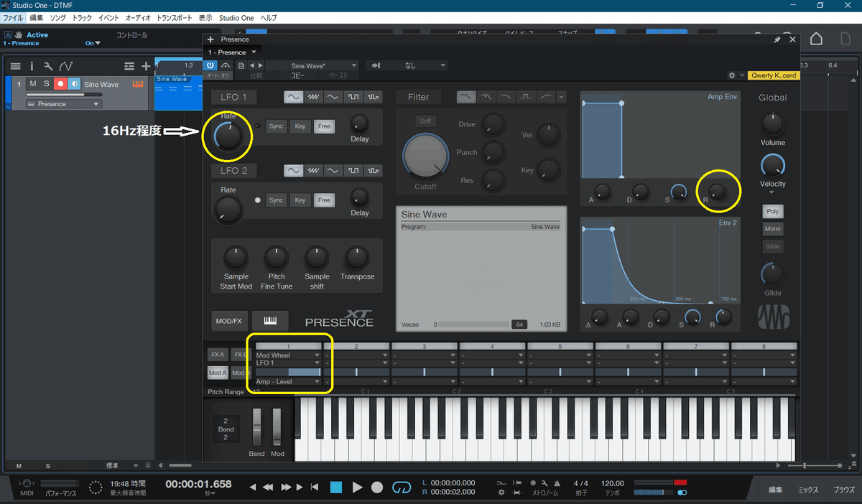Viewport: 862px width, 504px height.
Task: Show automation curve icon in track toolbar
Action: (x=65, y=66)
